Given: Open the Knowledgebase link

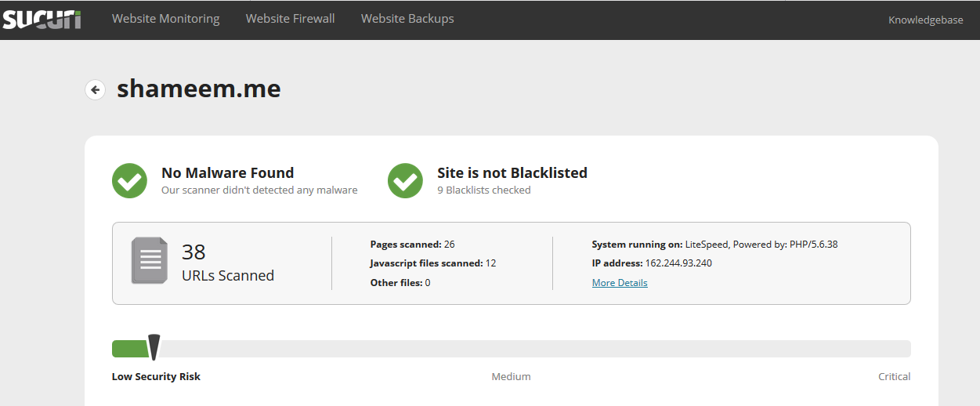Looking at the screenshot, I should coord(925,20).
